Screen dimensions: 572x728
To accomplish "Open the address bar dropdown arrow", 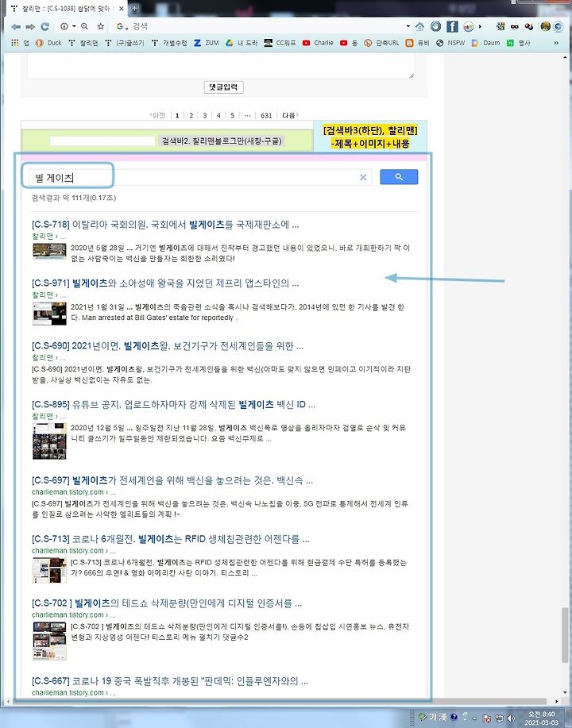I will click(x=408, y=26).
